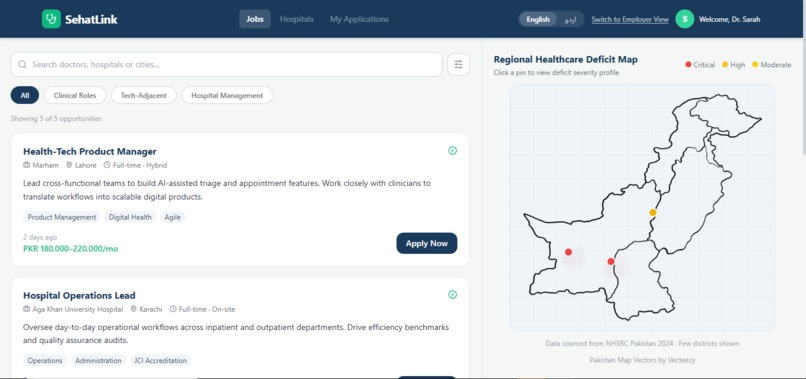Open Hospital Operations Lead job title
The width and height of the screenshot is (806, 379).
click(79, 296)
